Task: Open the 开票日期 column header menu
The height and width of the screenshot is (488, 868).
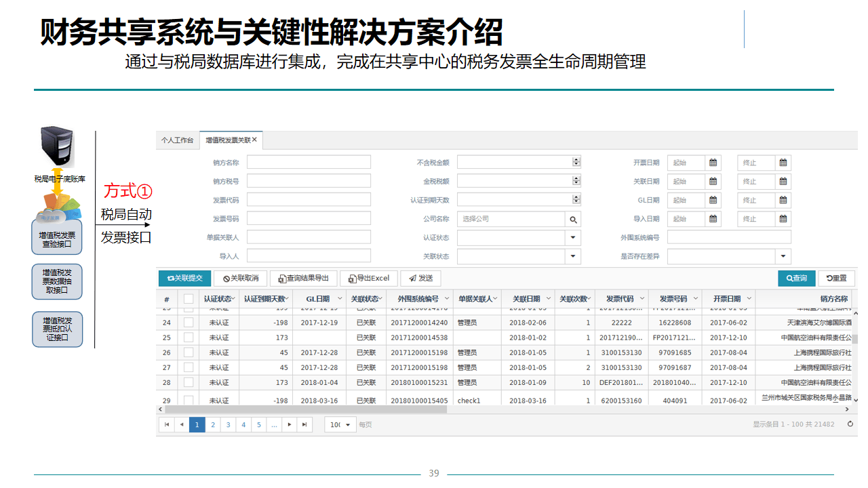Action: tap(750, 299)
